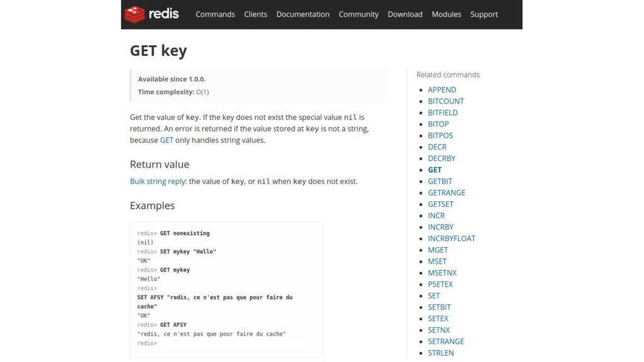The image size is (644, 362).
Task: Open the Support page
Action: (484, 14)
